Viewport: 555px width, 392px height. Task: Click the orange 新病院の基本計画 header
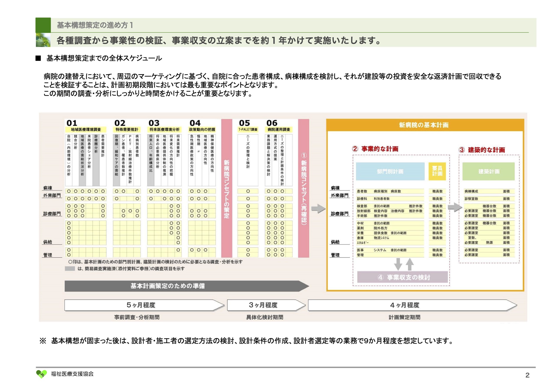[x=425, y=125]
